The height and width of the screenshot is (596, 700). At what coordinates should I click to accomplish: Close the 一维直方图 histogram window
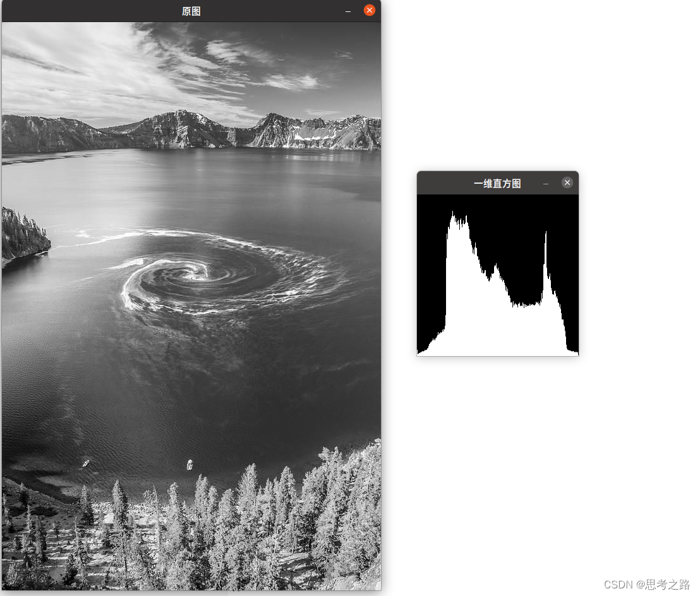pos(567,182)
